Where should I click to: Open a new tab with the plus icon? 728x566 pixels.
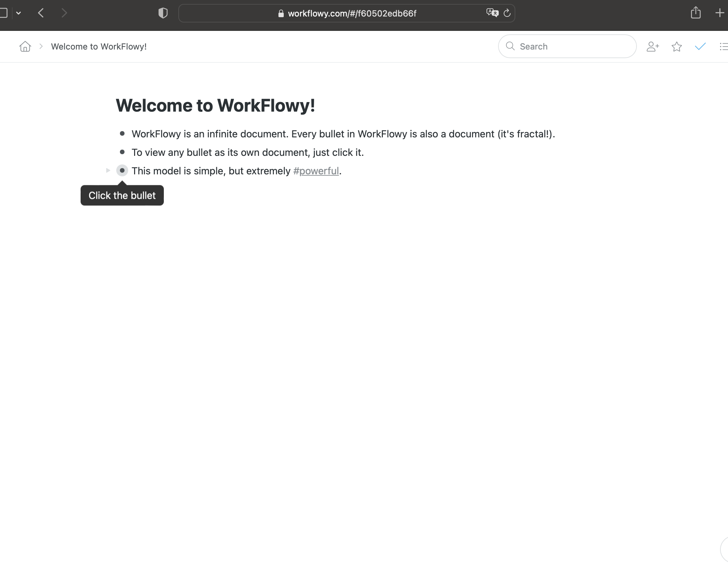tap(720, 13)
